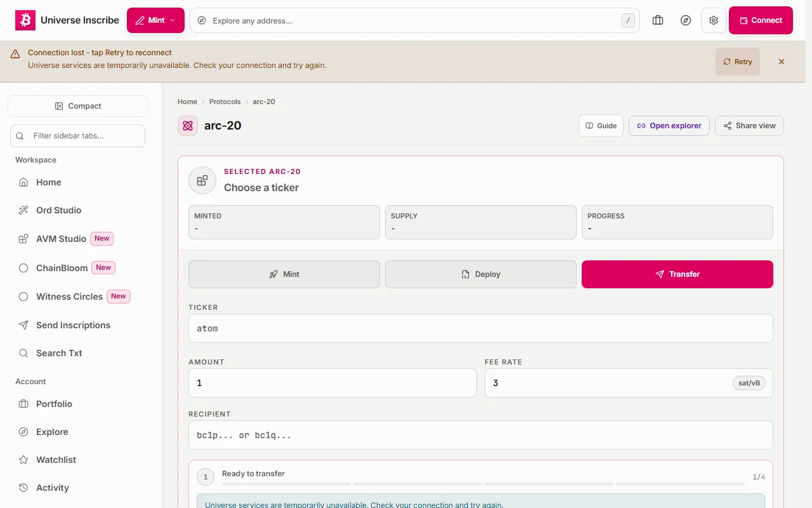Click the Ready to transfer label
Image resolution: width=812 pixels, height=508 pixels.
(x=253, y=474)
